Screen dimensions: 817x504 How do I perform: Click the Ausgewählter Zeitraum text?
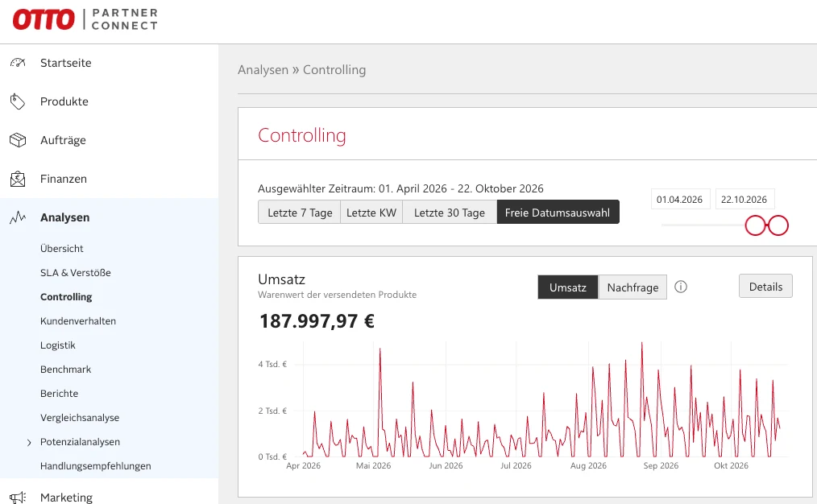tap(400, 188)
